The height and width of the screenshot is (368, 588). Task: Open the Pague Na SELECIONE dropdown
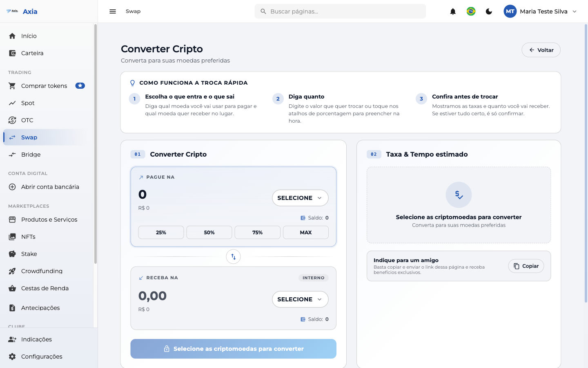(x=300, y=198)
